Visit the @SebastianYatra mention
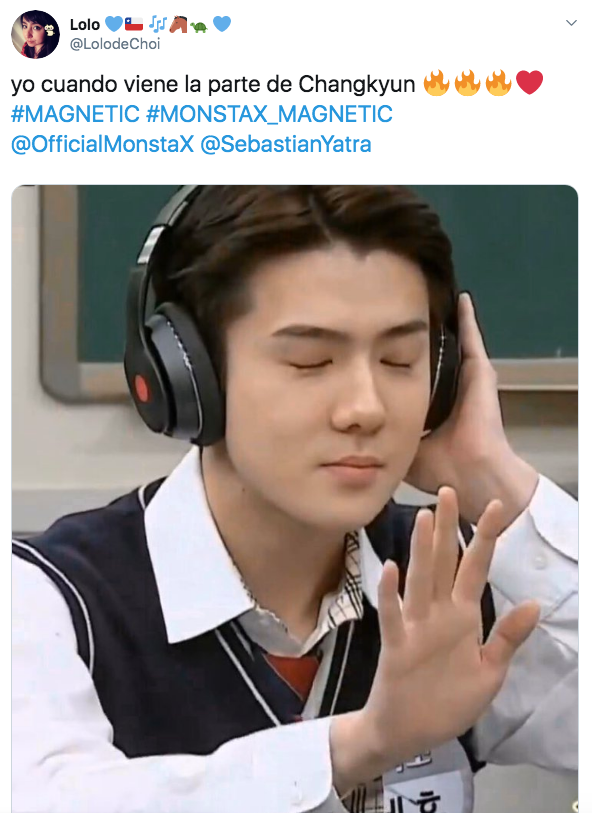 [286, 144]
